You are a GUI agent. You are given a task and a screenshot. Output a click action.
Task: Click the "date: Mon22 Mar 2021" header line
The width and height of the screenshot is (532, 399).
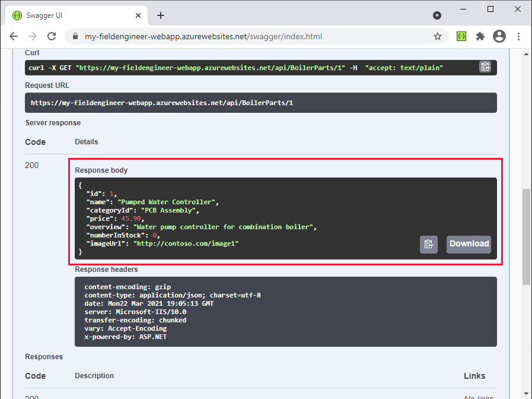tap(149, 303)
